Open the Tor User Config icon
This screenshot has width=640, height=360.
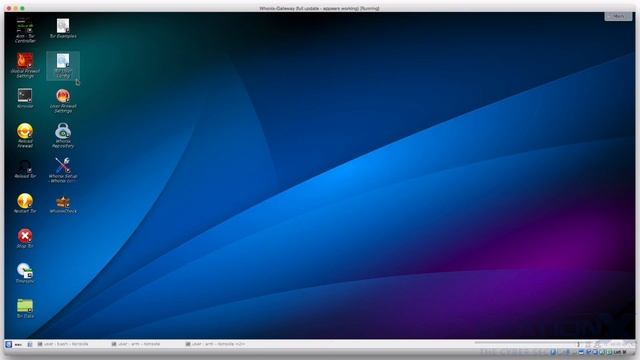point(63,65)
